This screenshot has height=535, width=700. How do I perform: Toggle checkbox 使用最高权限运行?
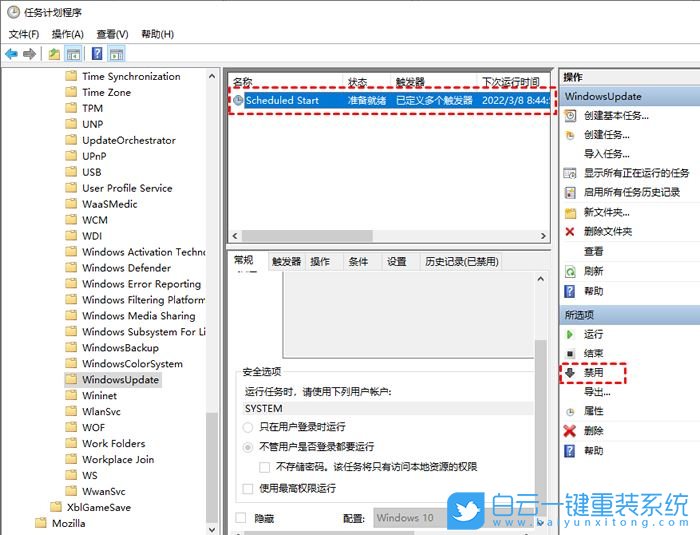click(247, 489)
